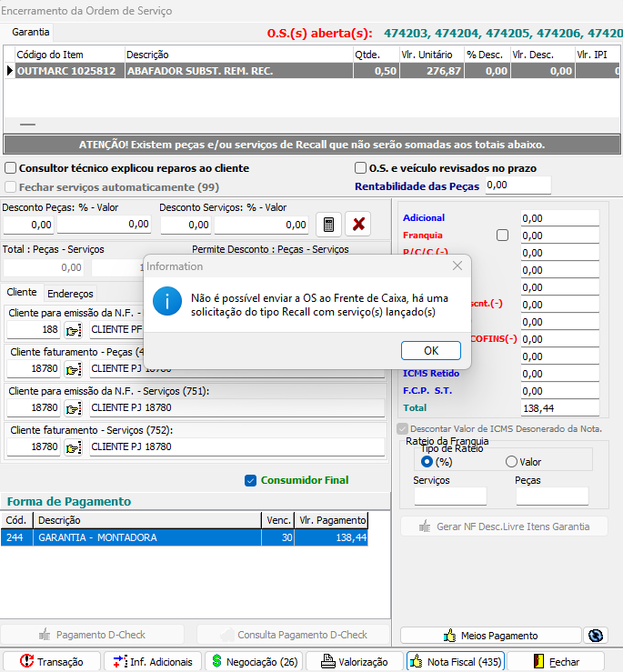This screenshot has width=623, height=672.
Task: Click the Desconto Serviços valor field
Action: tap(261, 225)
